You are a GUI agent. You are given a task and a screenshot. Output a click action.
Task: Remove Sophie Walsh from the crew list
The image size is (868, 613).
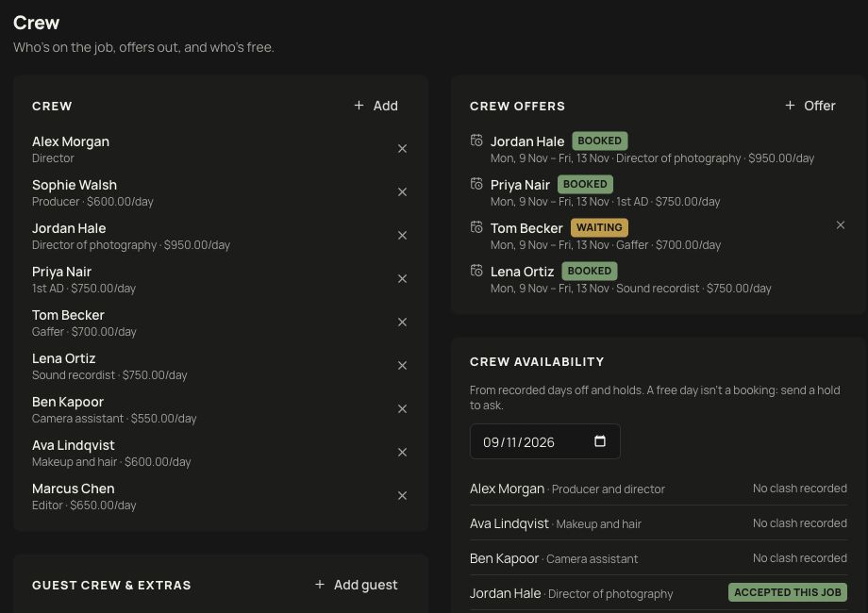[403, 192]
